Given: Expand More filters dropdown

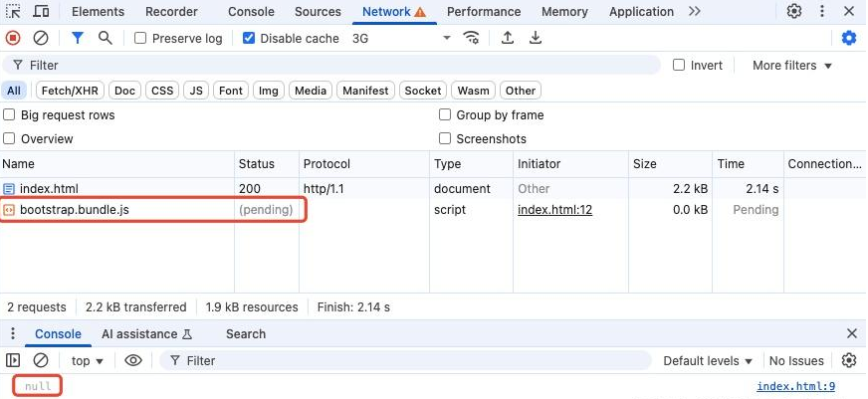Looking at the screenshot, I should (792, 66).
